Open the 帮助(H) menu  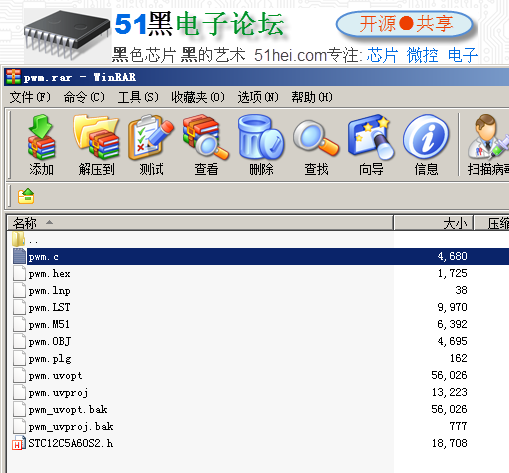pyautogui.click(x=312, y=97)
